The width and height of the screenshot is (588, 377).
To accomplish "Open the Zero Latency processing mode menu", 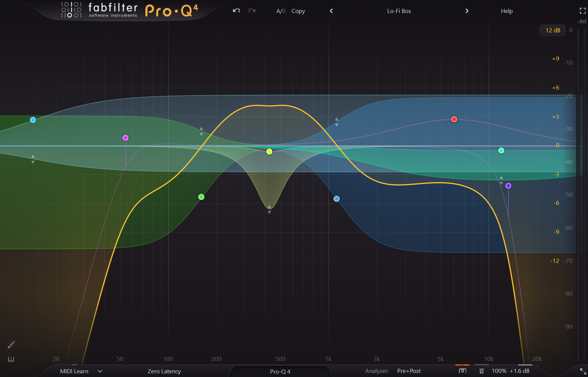I will [x=164, y=371].
